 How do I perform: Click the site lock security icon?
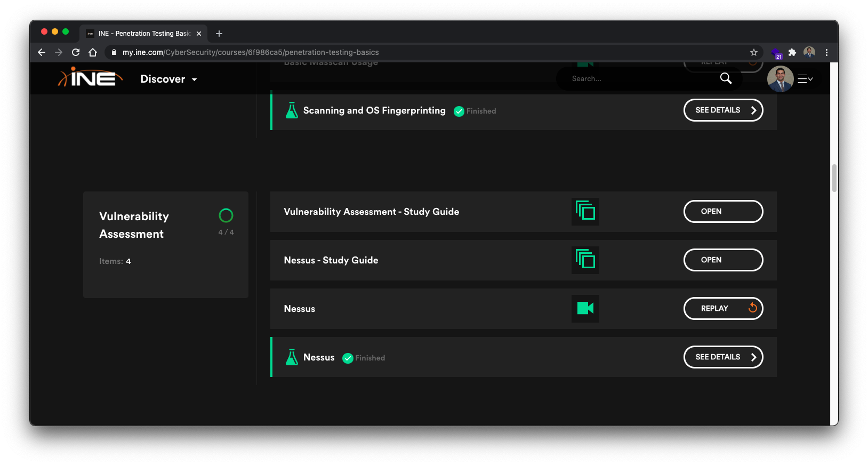(x=114, y=52)
